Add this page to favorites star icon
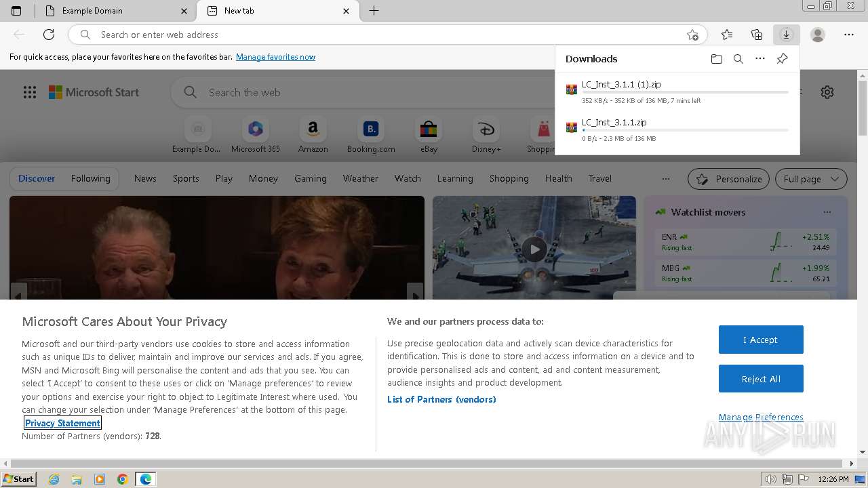The height and width of the screenshot is (488, 868). [x=692, y=35]
